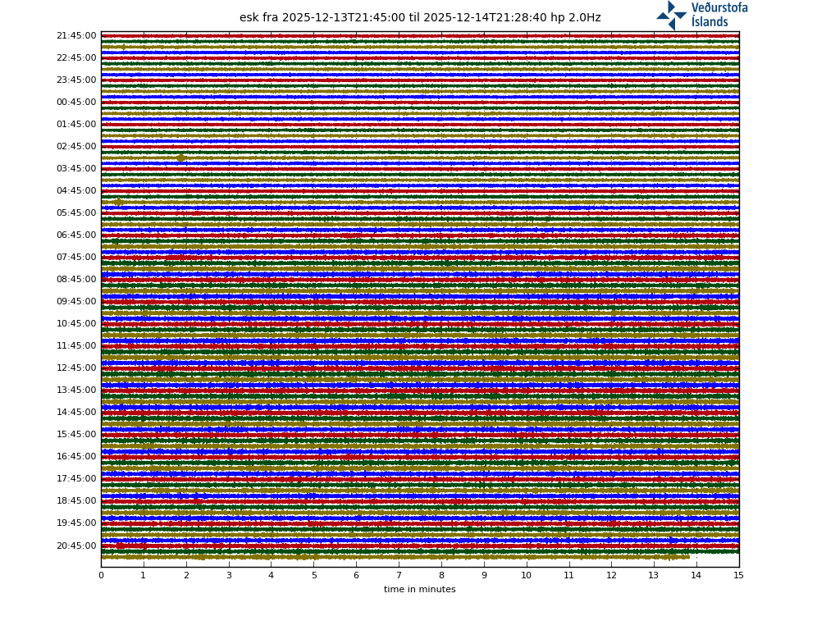Click the Veðurstofa Íslands logo icon
The width and height of the screenshot is (840, 630).
coord(671,15)
